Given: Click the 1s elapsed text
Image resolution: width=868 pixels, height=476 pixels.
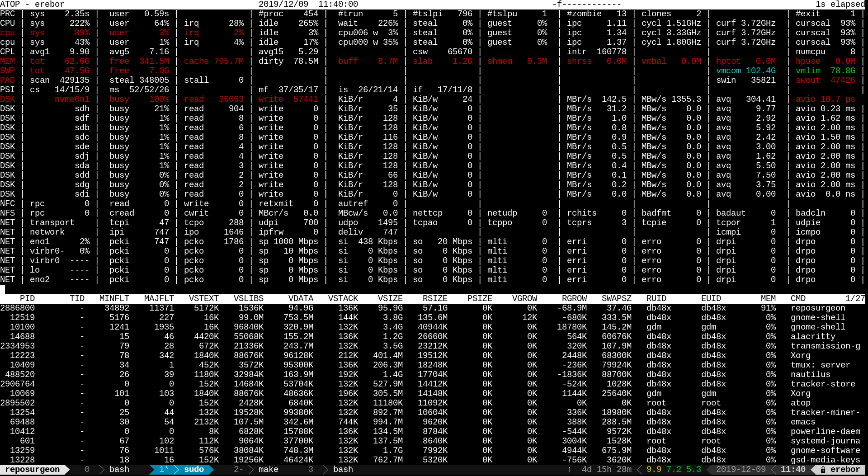Looking at the screenshot, I should point(840,5).
